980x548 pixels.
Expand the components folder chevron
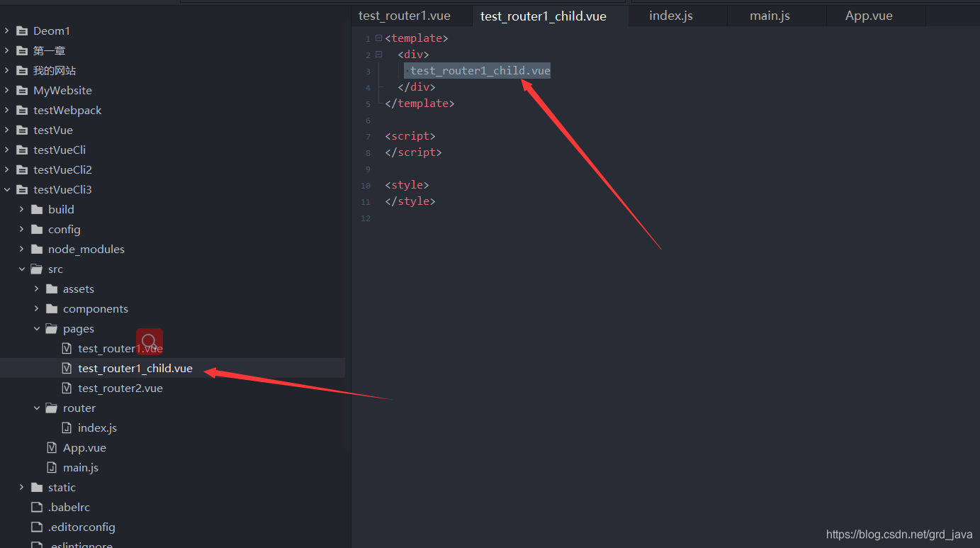[37, 308]
